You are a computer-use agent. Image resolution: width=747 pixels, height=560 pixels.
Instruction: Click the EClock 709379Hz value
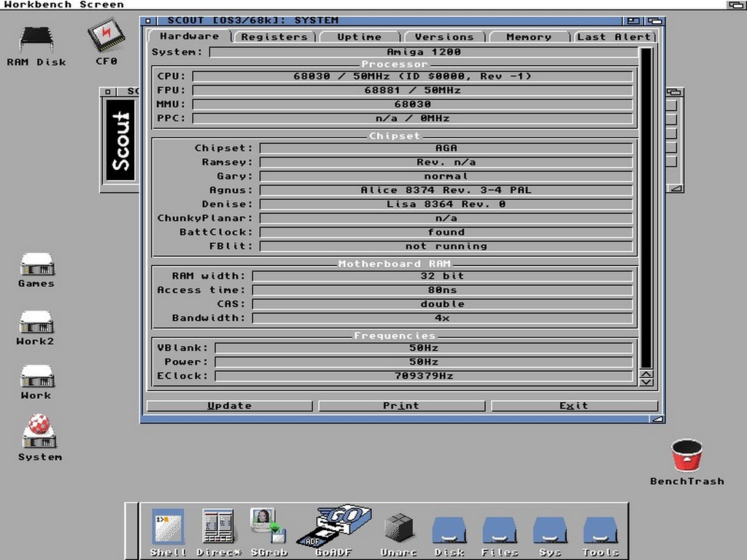click(x=424, y=376)
